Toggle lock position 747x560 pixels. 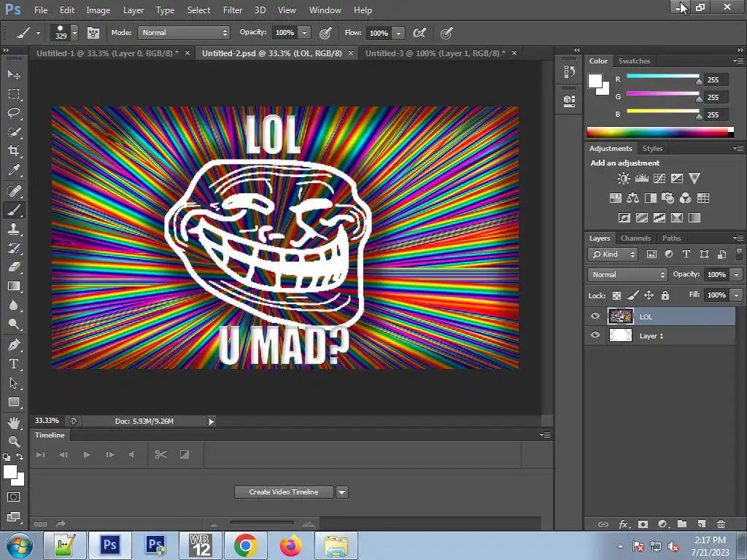[649, 296]
